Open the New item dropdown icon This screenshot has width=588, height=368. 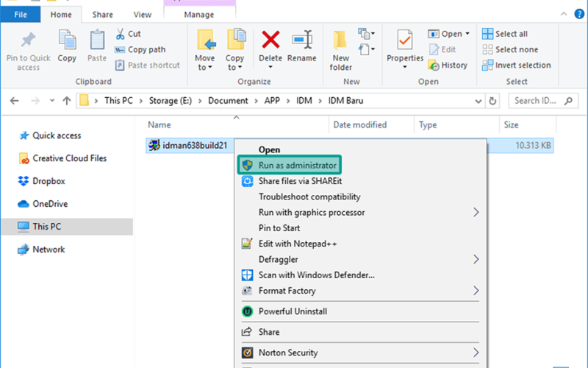[366, 34]
